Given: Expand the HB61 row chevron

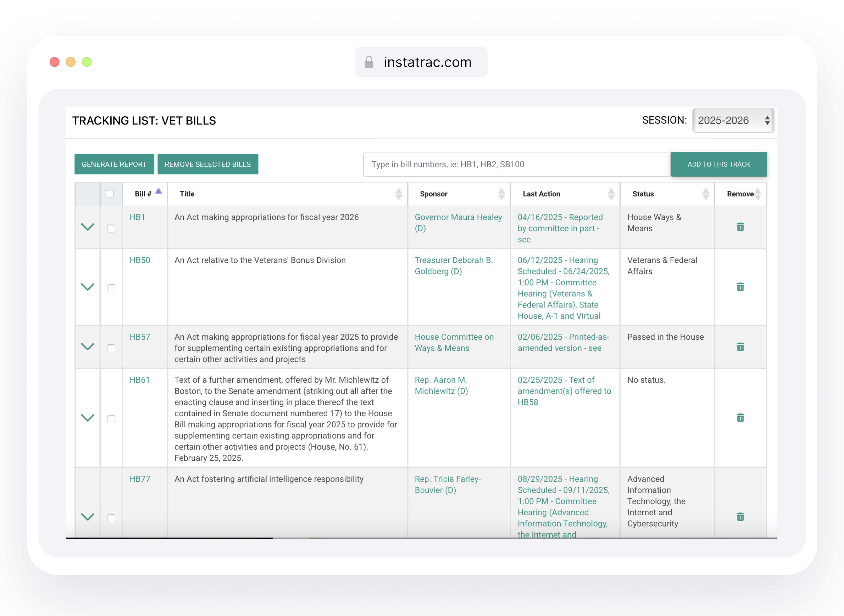Looking at the screenshot, I should (88, 417).
